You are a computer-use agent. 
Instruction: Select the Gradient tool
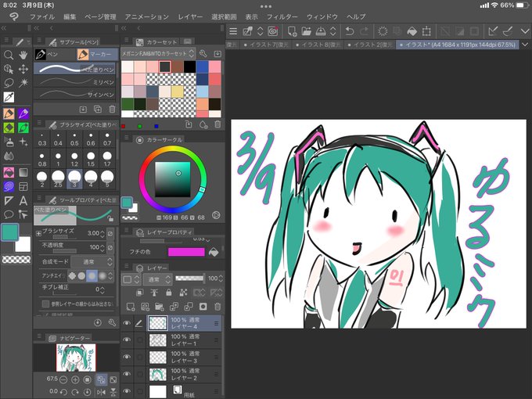pyautogui.click(x=23, y=172)
